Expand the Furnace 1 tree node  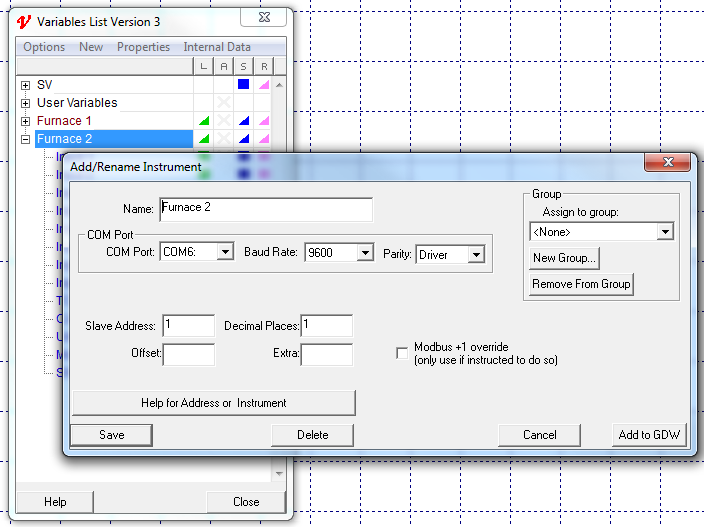[x=26, y=121]
